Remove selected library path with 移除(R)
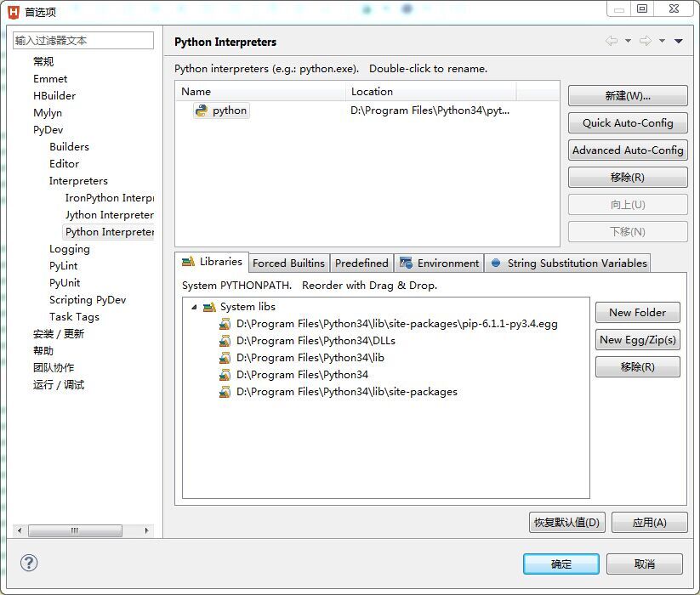This screenshot has width=700, height=595. pyautogui.click(x=638, y=367)
